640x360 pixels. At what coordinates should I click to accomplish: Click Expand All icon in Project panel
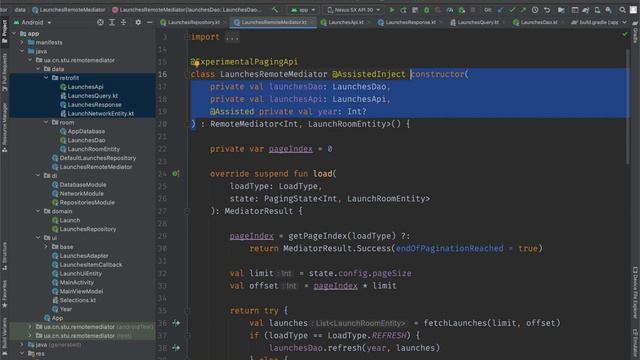point(111,22)
